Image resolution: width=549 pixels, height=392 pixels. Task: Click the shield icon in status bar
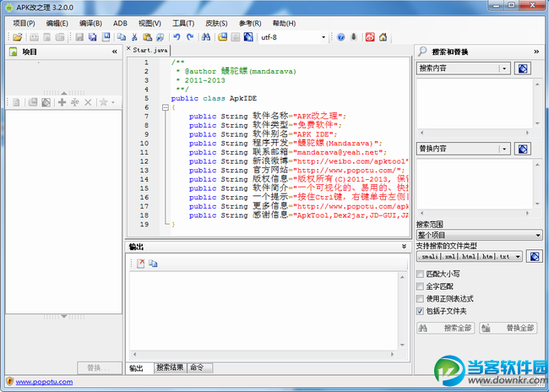pos(10,382)
